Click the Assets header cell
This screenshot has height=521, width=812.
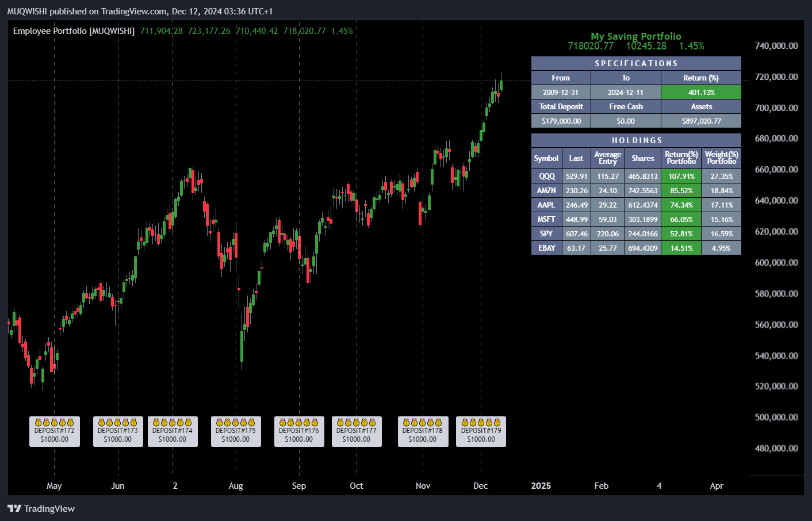tap(701, 106)
